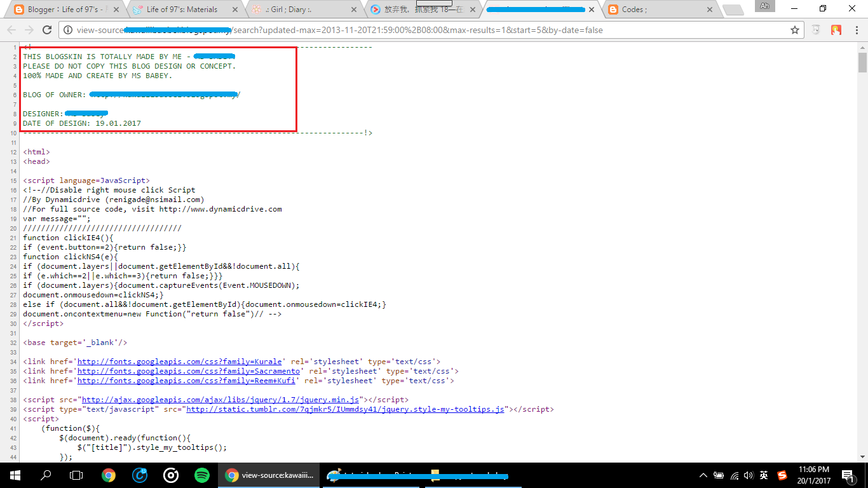Check the battery status tray icon
This screenshot has height=488, width=868.
click(x=719, y=475)
